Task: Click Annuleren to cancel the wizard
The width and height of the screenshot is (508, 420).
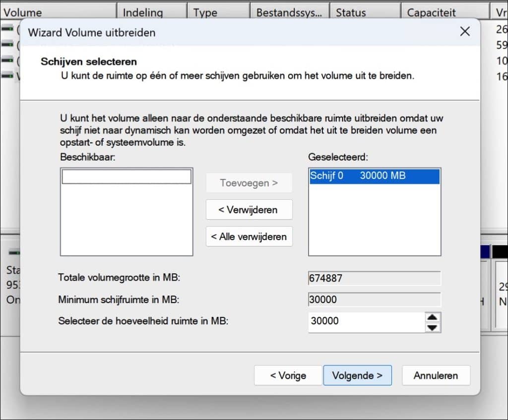Action: tap(436, 375)
